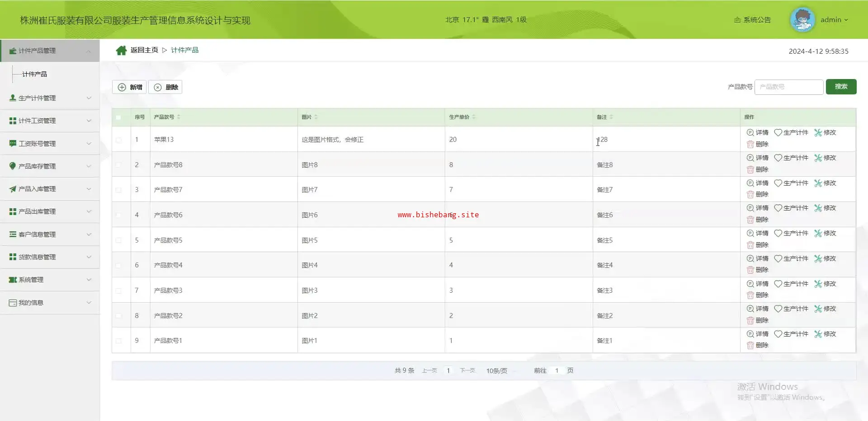
Task: Click the 修改 edit icon for 苹果13
Action: point(818,132)
